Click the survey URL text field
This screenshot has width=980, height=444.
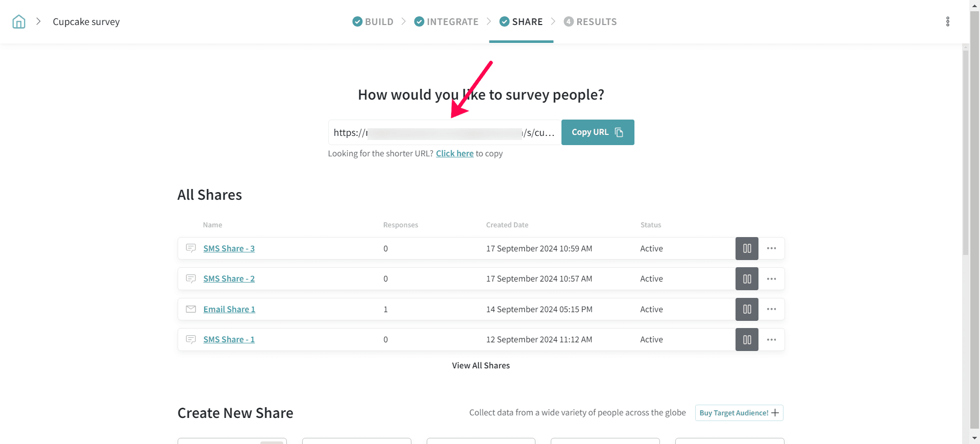(443, 133)
